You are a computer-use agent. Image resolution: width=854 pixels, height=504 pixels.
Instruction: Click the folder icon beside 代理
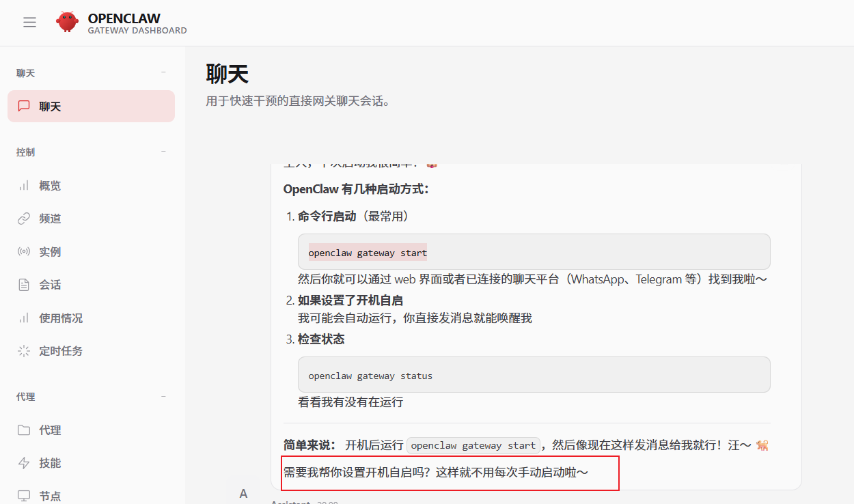tap(24, 430)
